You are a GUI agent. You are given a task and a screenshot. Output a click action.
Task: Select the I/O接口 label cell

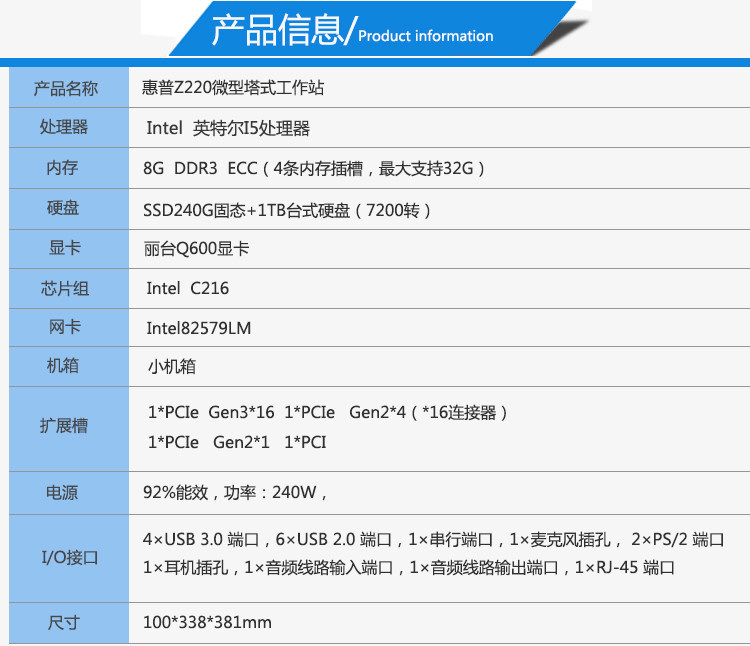click(69, 558)
